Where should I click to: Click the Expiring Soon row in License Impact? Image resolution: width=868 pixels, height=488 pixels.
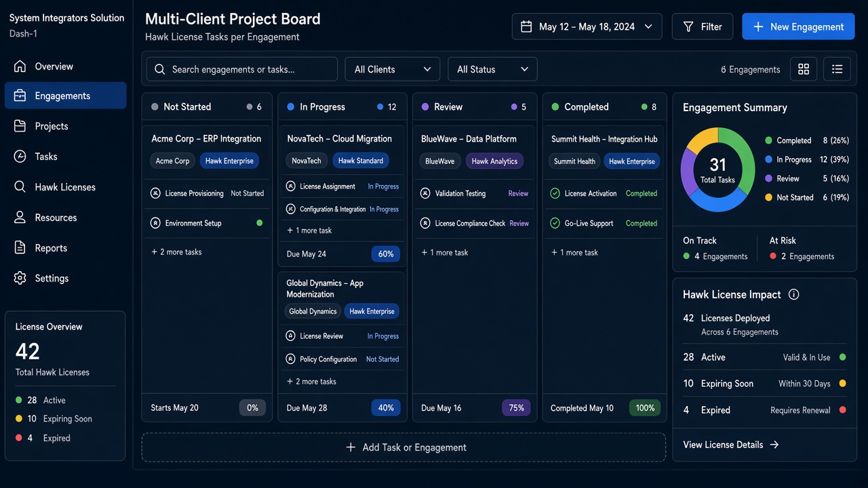pyautogui.click(x=765, y=384)
